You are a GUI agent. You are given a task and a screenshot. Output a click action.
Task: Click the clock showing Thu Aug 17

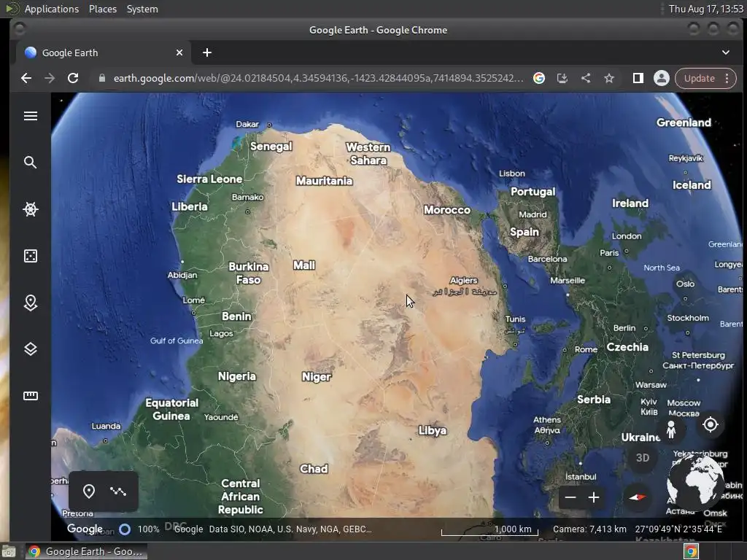pos(705,9)
